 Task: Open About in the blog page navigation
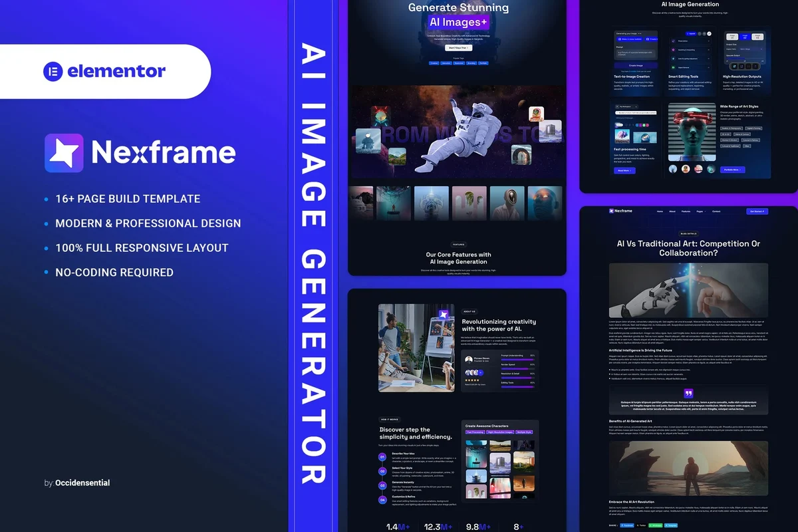(x=672, y=211)
